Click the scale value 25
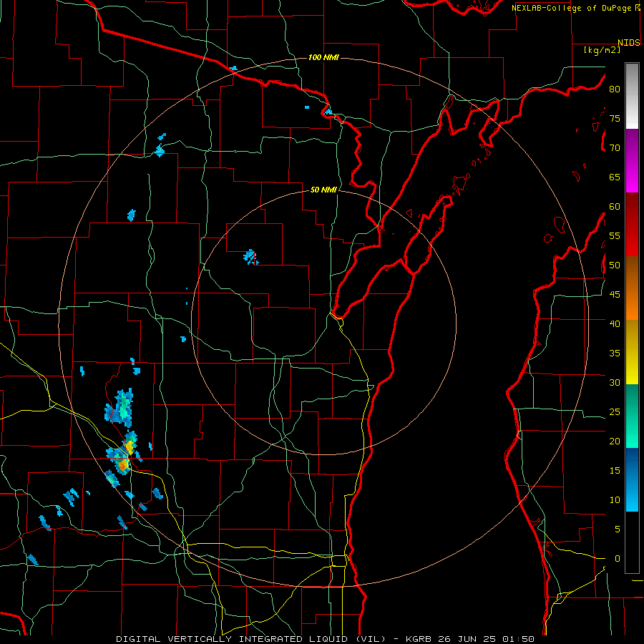Image resolution: width=644 pixels, height=644 pixels. [615, 412]
